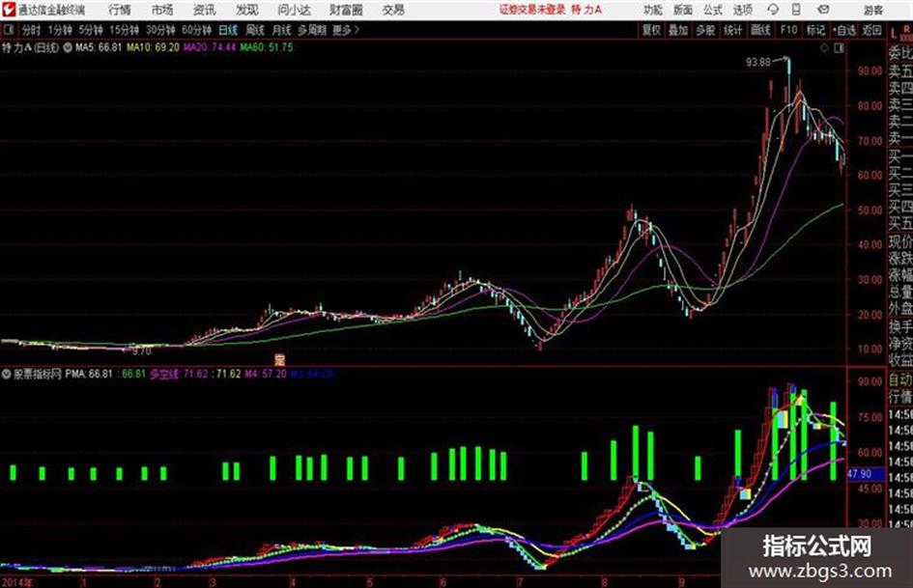
Task: Click the 9.70 low price label
Action: click(141, 351)
